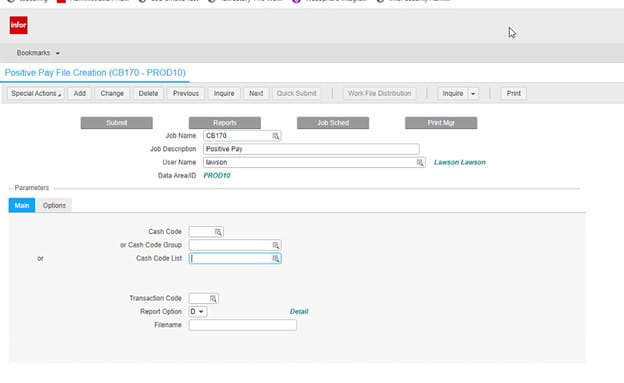Click the Quick Submit button
This screenshot has width=624, height=383.
296,94
